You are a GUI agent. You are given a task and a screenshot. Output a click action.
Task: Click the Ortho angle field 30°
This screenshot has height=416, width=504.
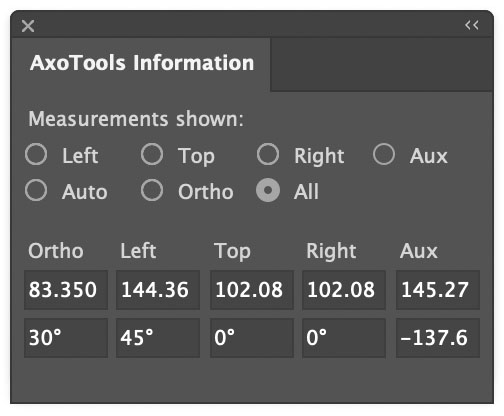66,338
